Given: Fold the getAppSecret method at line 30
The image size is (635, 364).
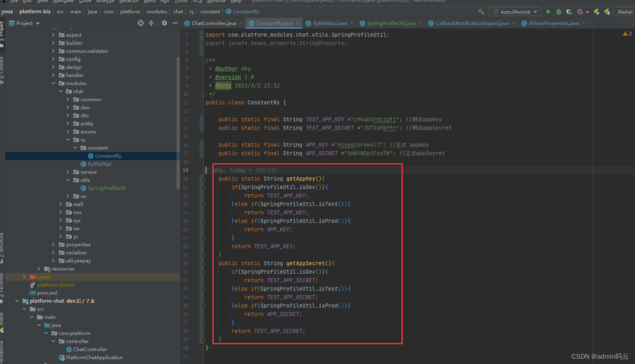Looking at the screenshot, I should [x=203, y=264].
